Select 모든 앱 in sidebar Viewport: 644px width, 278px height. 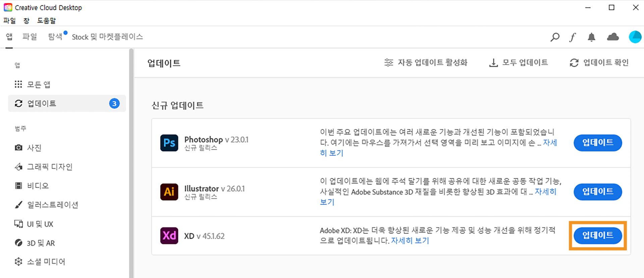click(39, 84)
